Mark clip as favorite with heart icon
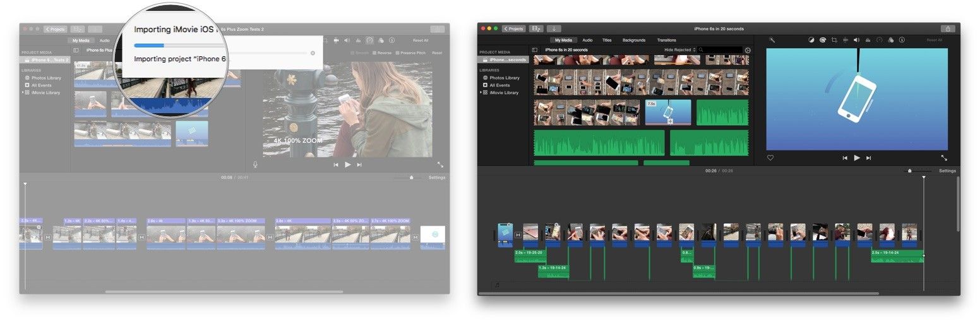 (x=770, y=158)
